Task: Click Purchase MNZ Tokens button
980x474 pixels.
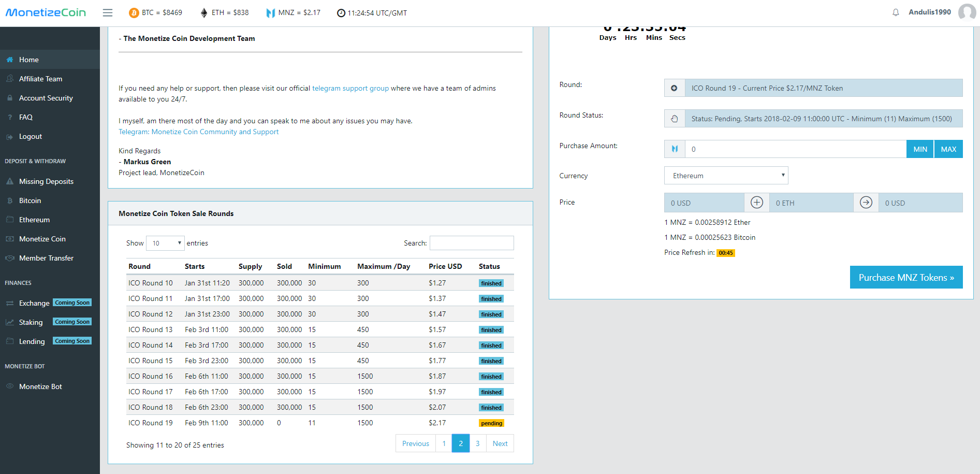Action: pos(906,277)
